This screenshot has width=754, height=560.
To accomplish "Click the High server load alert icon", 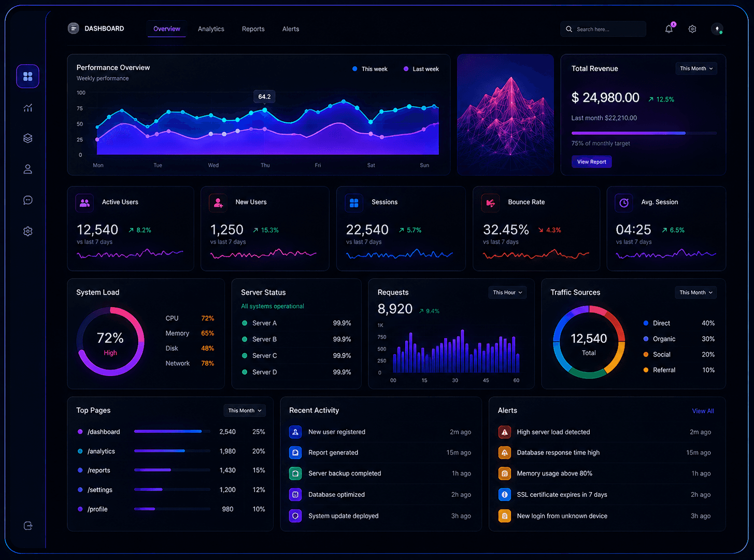I will pos(505,432).
